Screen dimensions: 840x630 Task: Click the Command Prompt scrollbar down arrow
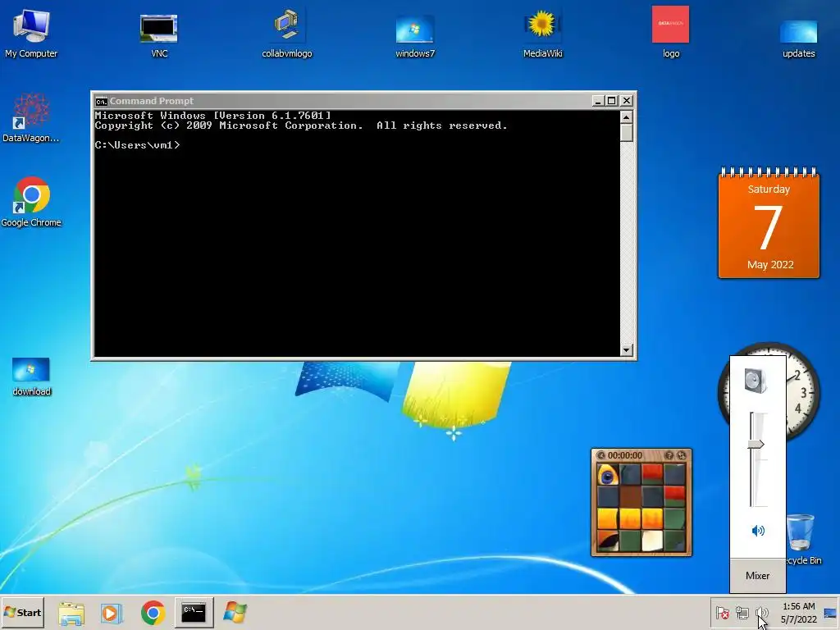click(626, 349)
